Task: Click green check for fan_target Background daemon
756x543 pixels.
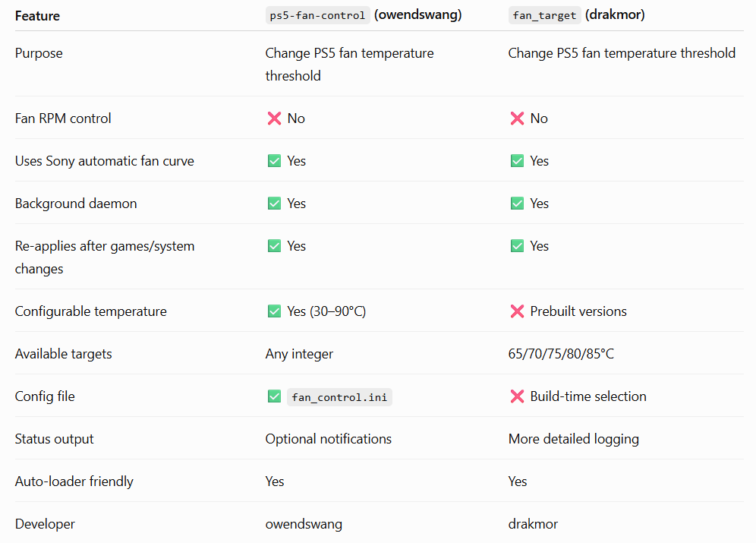Action: click(518, 203)
